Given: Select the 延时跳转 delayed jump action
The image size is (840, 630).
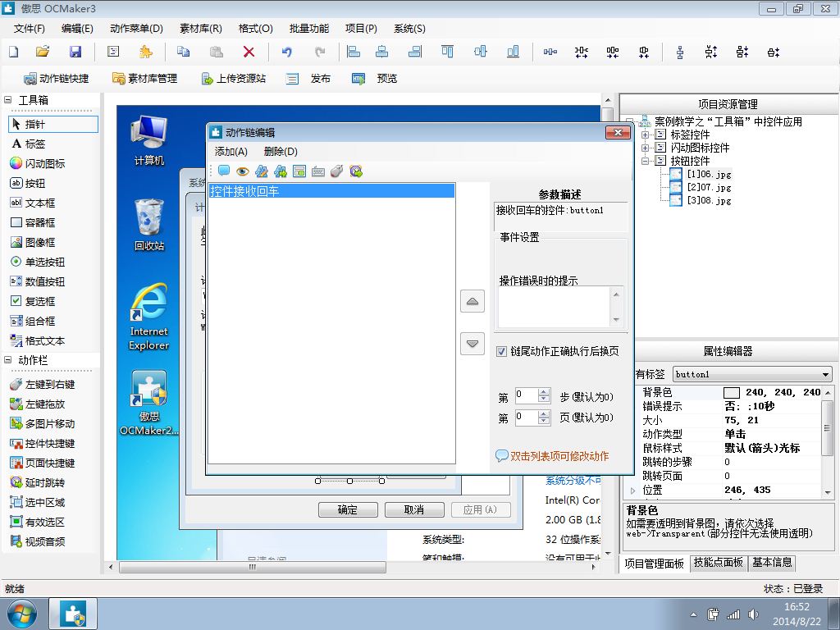Looking at the screenshot, I should click(x=38, y=482).
